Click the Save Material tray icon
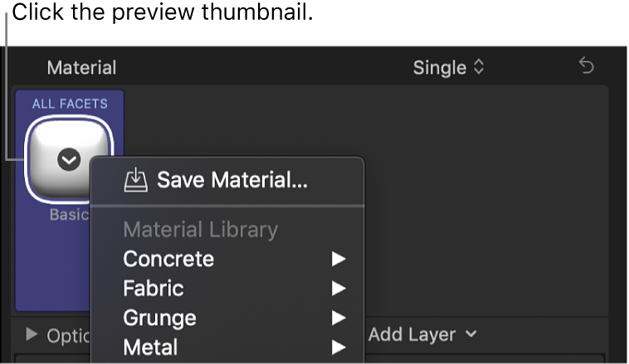Viewport: 629px width, 364px height. coord(134,179)
